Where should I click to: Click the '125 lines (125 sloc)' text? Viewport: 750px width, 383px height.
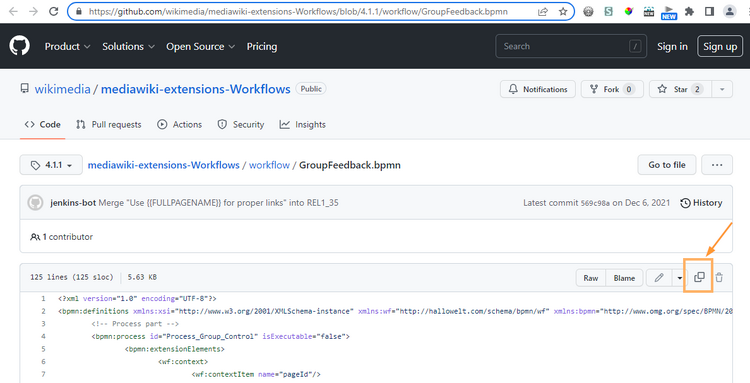tap(72, 277)
